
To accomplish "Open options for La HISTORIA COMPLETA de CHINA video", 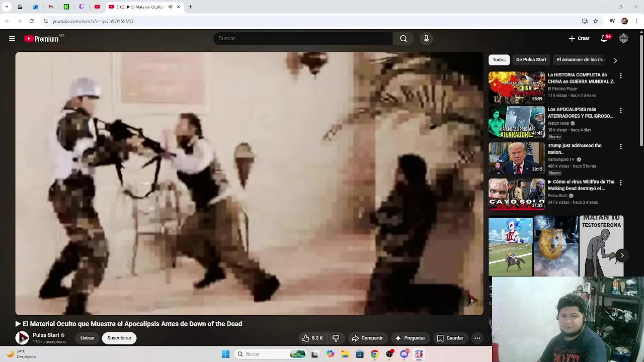I will tap(621, 76).
